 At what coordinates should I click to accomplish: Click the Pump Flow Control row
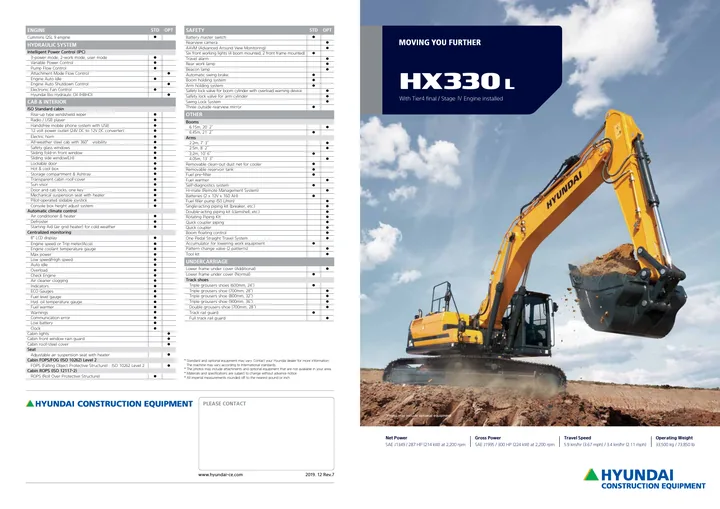tap(101, 68)
